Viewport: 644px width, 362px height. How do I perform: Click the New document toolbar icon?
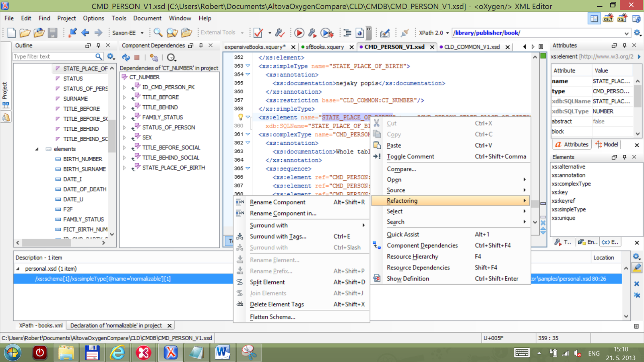tap(12, 33)
